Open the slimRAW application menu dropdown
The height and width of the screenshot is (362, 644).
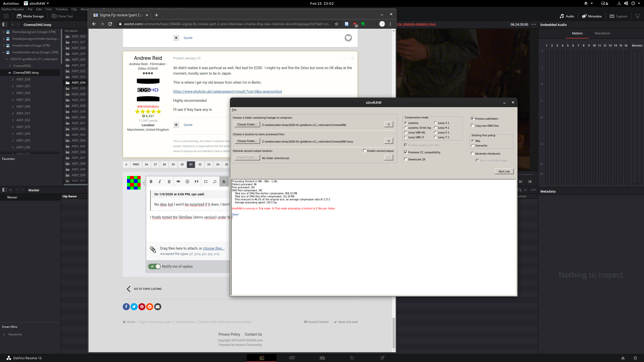(x=37, y=3)
